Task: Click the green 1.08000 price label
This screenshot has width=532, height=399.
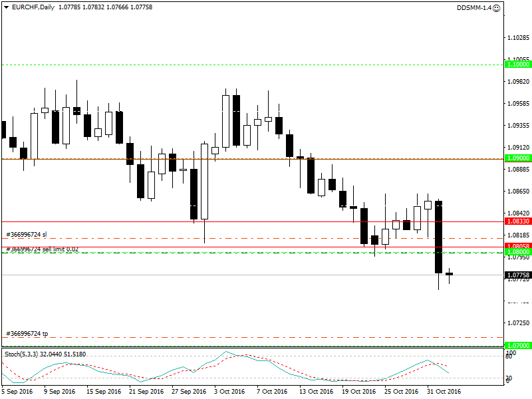Action: coord(518,252)
